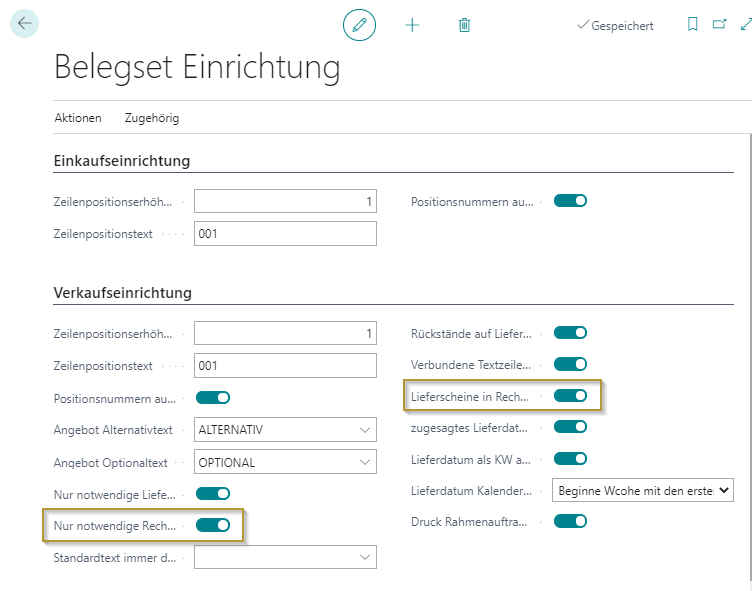This screenshot has height=591, width=752.
Task: Click the back arrow button
Action: (x=24, y=23)
